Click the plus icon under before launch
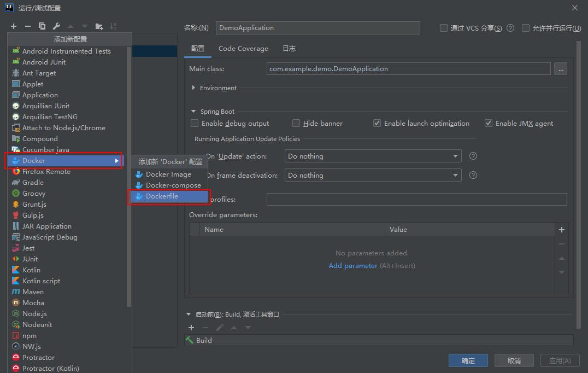Screen dimensions: 588x373 (x=191, y=328)
